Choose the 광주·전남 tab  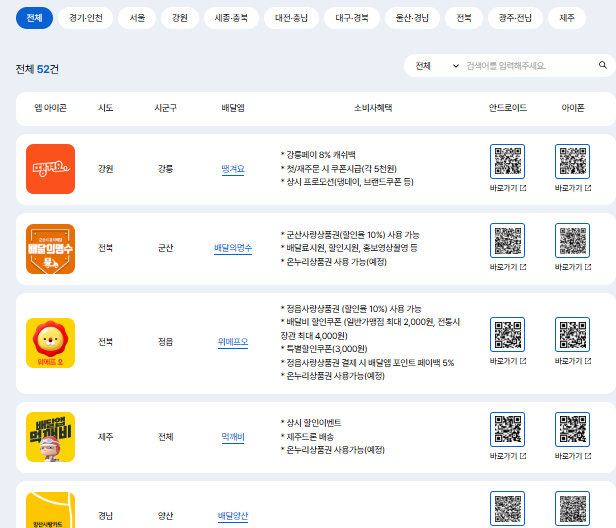515,18
